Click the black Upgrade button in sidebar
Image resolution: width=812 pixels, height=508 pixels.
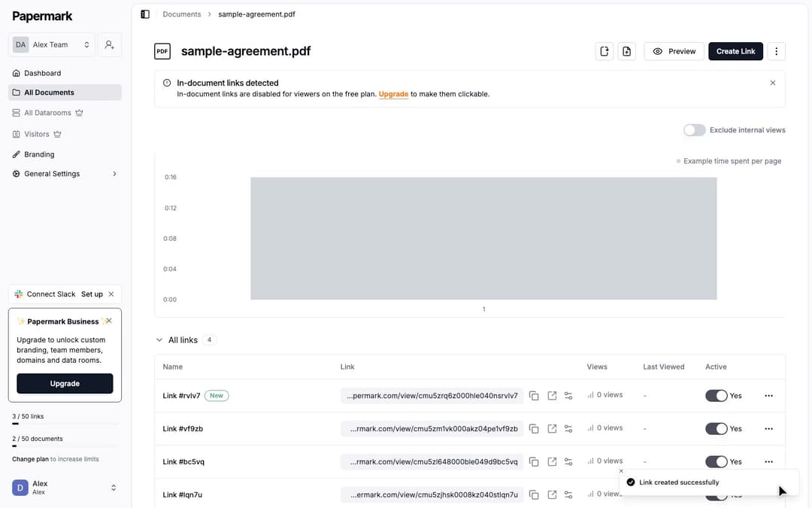tap(65, 384)
